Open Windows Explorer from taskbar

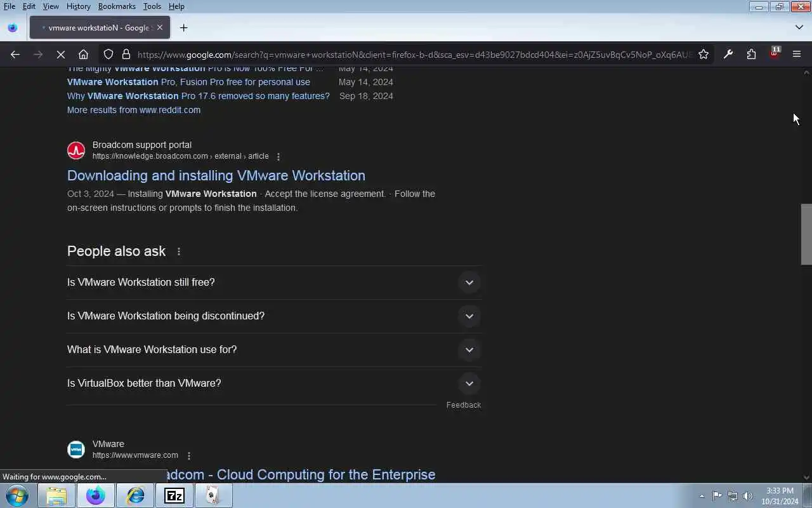coord(56,495)
